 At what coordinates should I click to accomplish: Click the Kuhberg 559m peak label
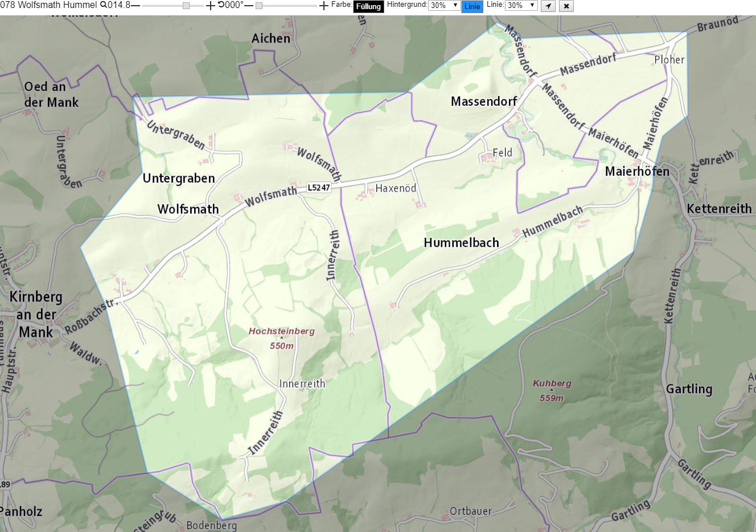click(552, 391)
